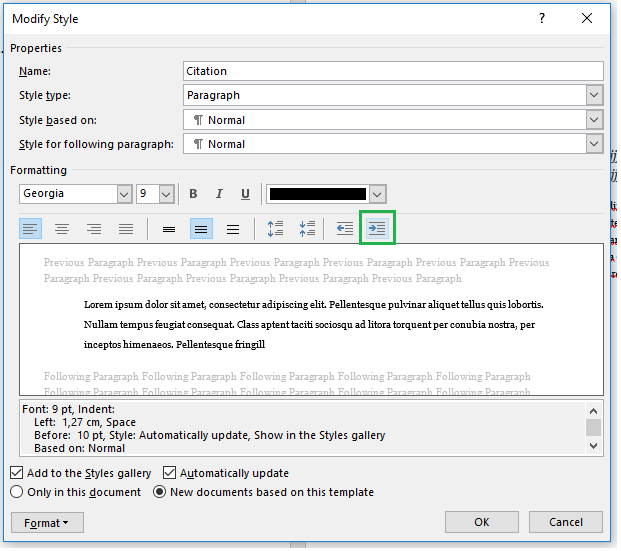Align text left
The width and height of the screenshot is (621, 551).
tap(30, 229)
